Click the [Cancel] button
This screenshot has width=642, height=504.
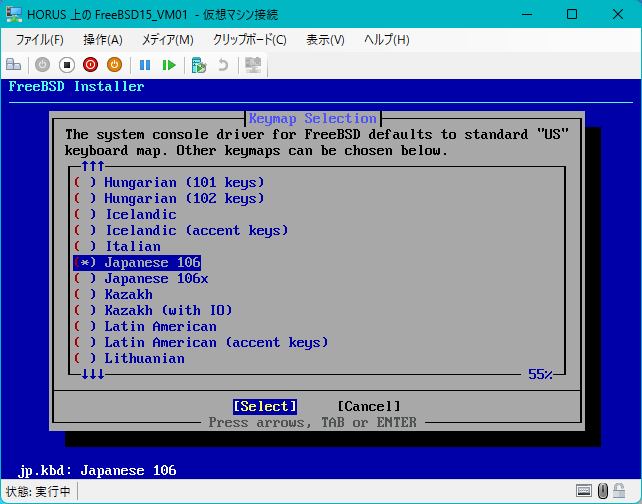point(369,407)
